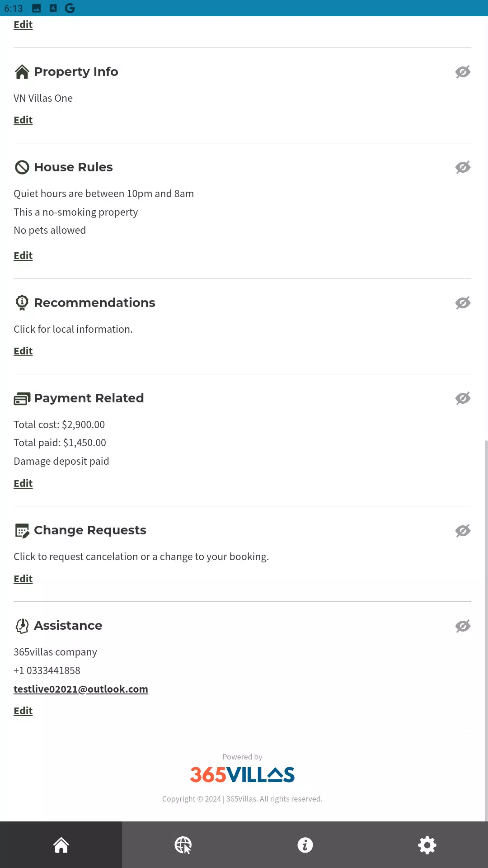Click the credit card icon beside Payment Related
This screenshot has height=868, width=488.
(x=22, y=398)
